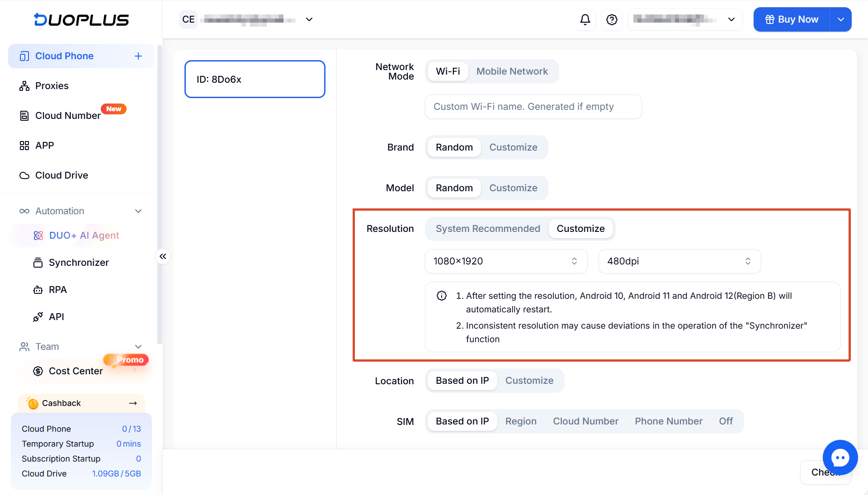Click Temporary Startup 0 mins value
The height and width of the screenshot is (495, 868).
pyautogui.click(x=129, y=444)
